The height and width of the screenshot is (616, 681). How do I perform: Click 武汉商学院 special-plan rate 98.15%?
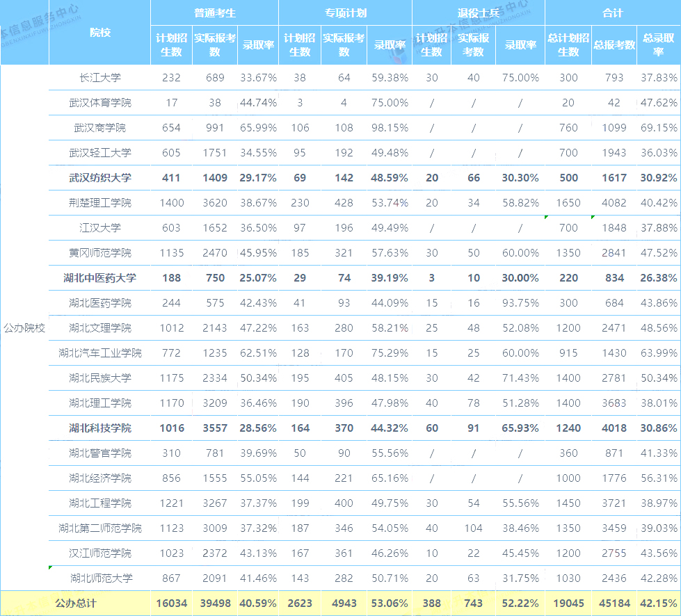click(390, 128)
